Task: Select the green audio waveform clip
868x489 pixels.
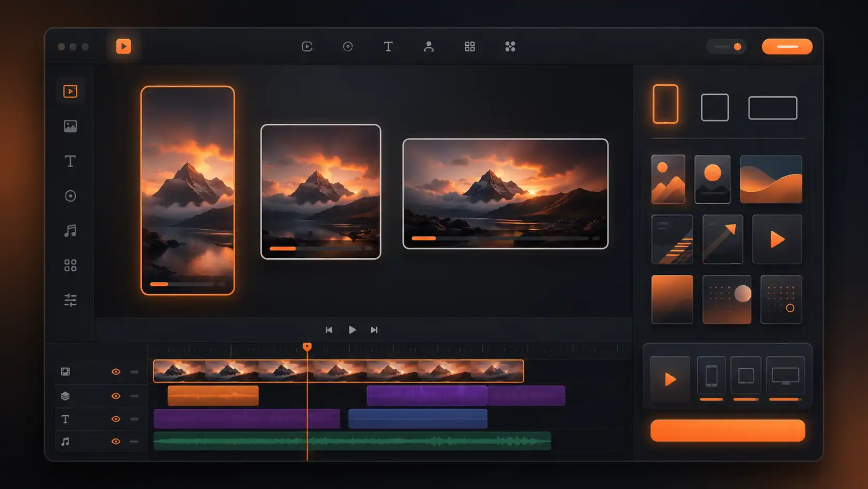Action: (352, 441)
